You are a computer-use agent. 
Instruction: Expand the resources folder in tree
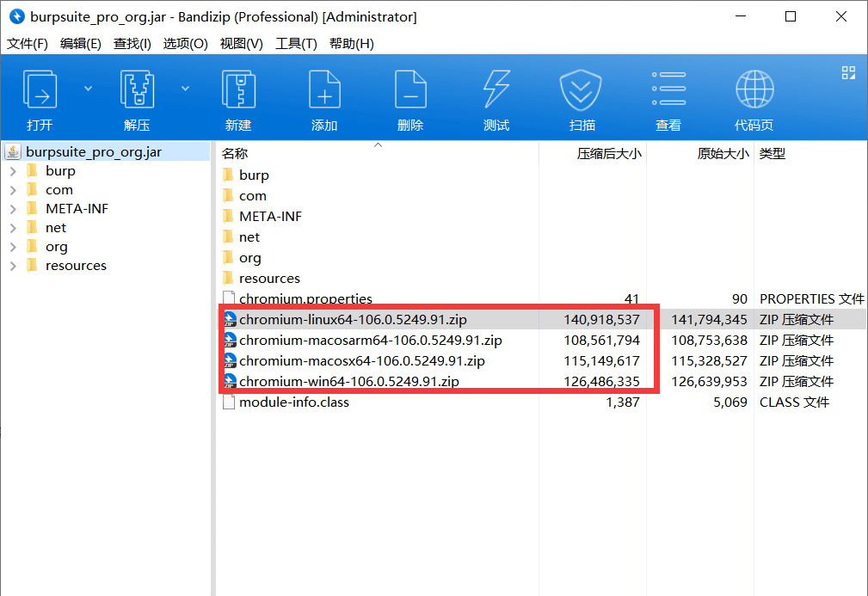(13, 266)
